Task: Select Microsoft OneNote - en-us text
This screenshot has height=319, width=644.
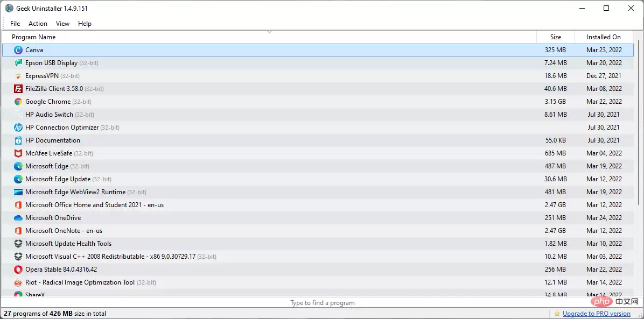Action: pos(64,231)
